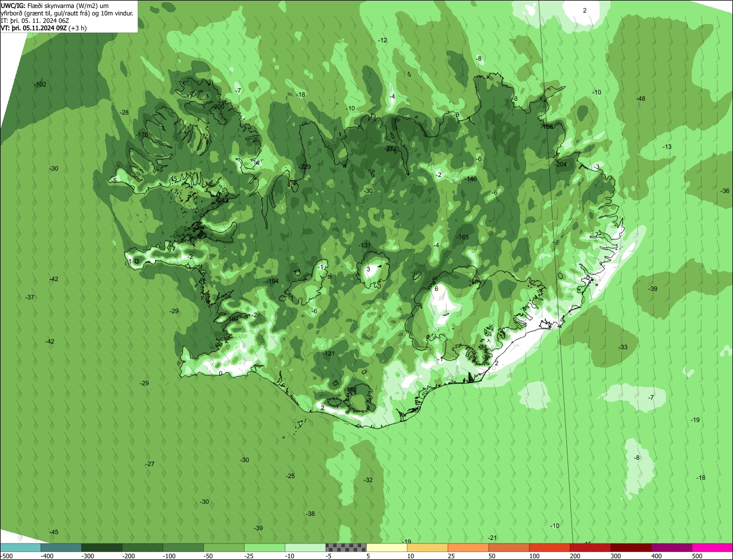
Task: Select the dark maroon 300 to 400 legend swatch
Action: (x=630, y=547)
